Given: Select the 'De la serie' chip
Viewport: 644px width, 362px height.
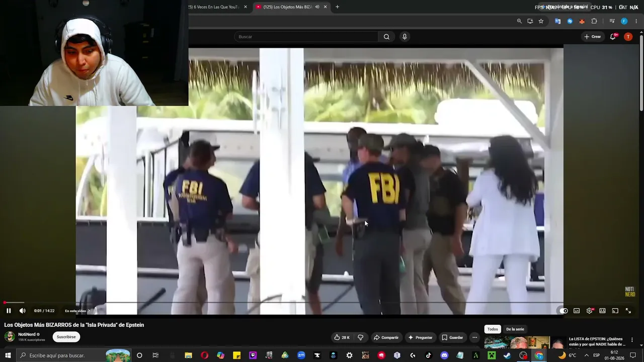Looking at the screenshot, I should 515,329.
